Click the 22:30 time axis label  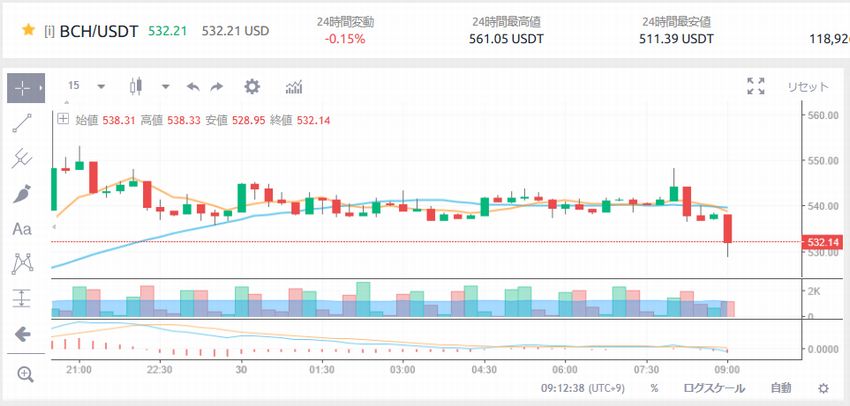(x=160, y=370)
